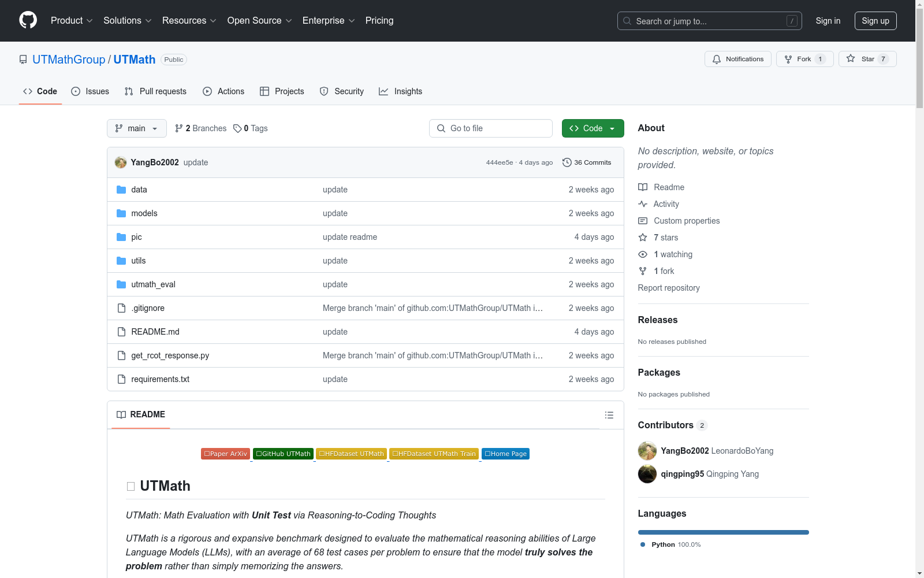Open the Pricing page
Viewport: 924px width, 578px height.
[379, 21]
